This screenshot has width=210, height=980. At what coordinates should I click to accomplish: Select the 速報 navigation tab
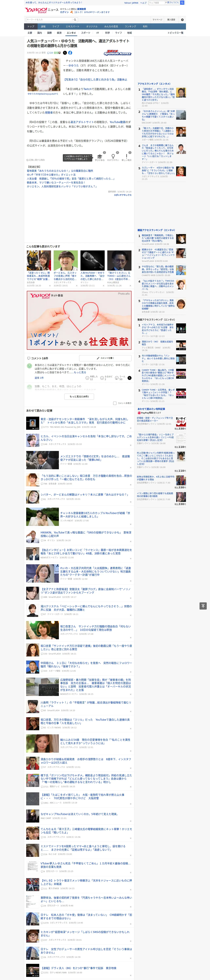tap(43, 27)
